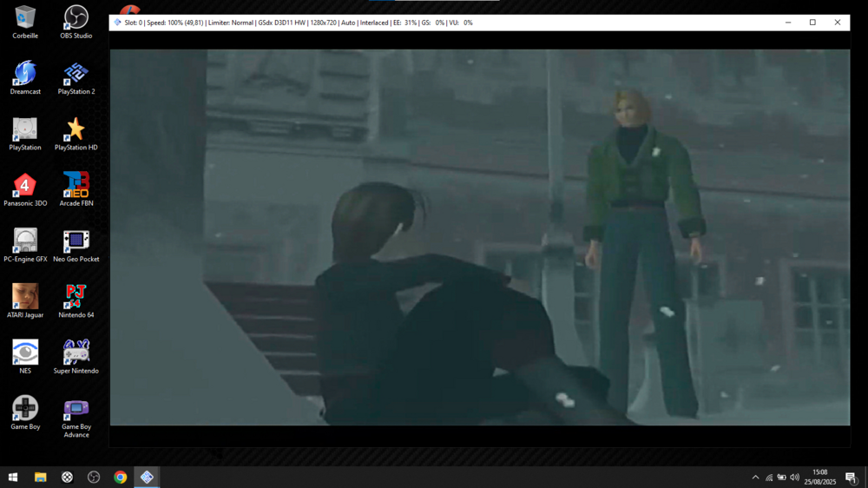Launch the OBS Studio desktop shortcut
868x488 pixels.
click(x=76, y=23)
